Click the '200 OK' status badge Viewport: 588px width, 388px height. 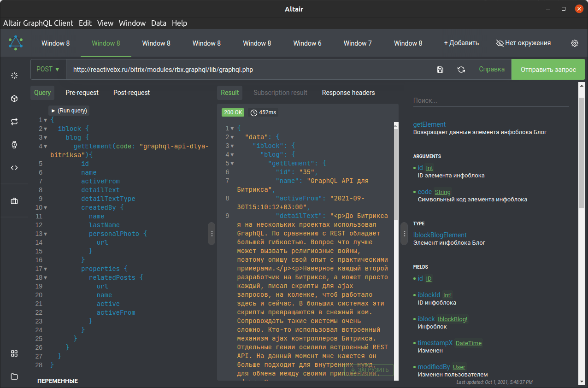(233, 112)
